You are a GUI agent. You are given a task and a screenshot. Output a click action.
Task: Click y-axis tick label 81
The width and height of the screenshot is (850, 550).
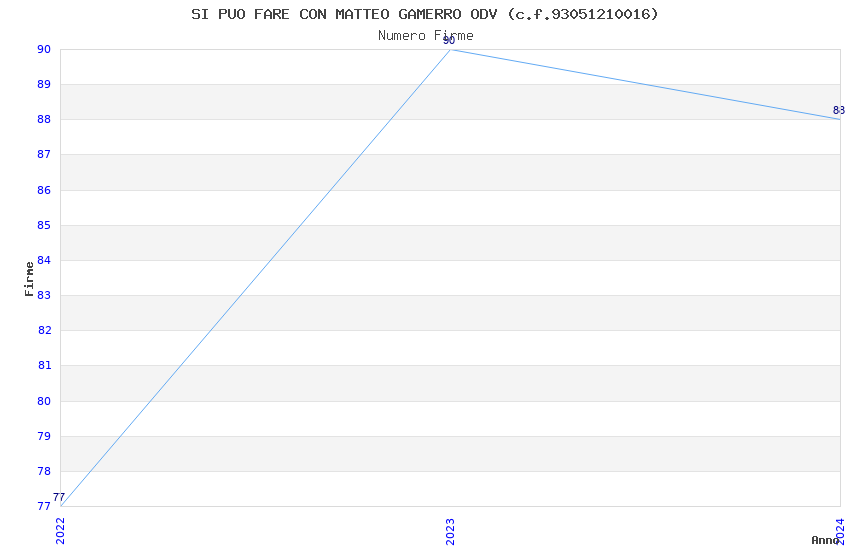(44, 365)
